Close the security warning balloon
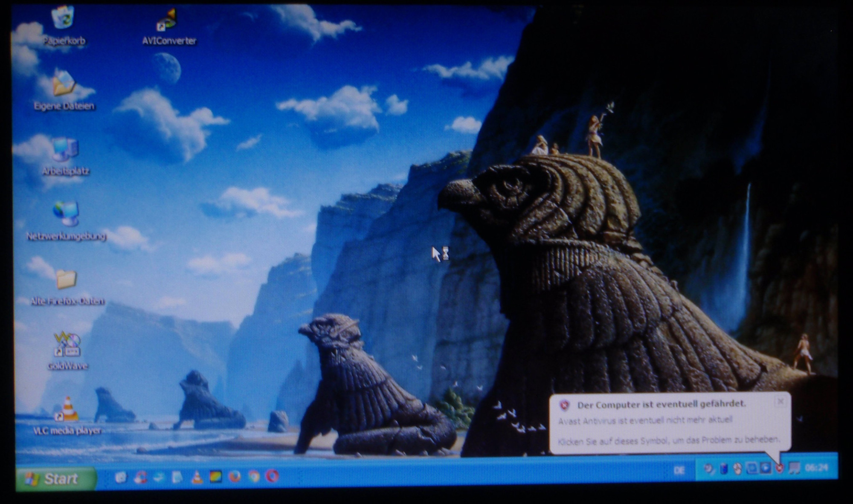This screenshot has width=853, height=504. [x=780, y=401]
